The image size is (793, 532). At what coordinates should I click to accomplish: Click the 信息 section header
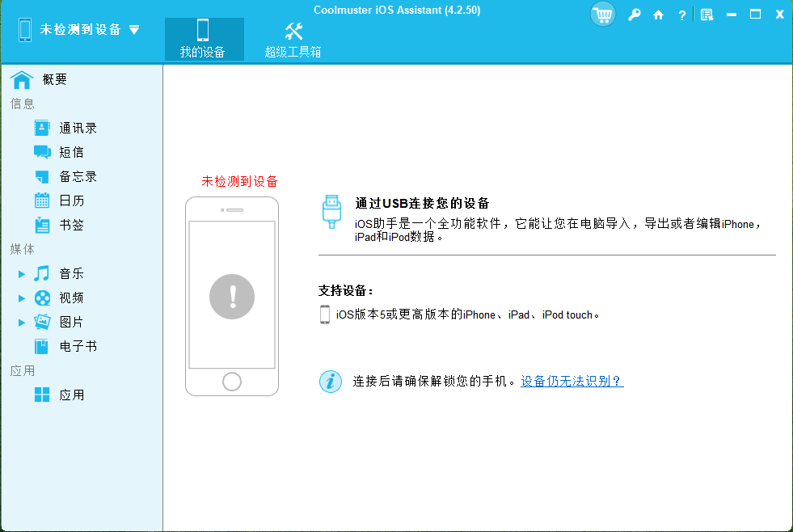[x=23, y=103]
